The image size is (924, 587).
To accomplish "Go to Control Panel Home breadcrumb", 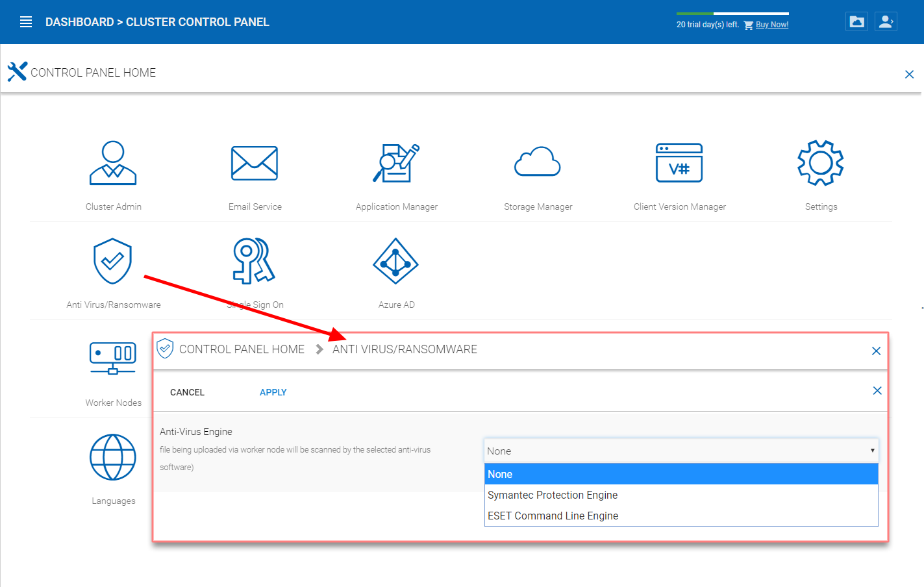I will (242, 349).
